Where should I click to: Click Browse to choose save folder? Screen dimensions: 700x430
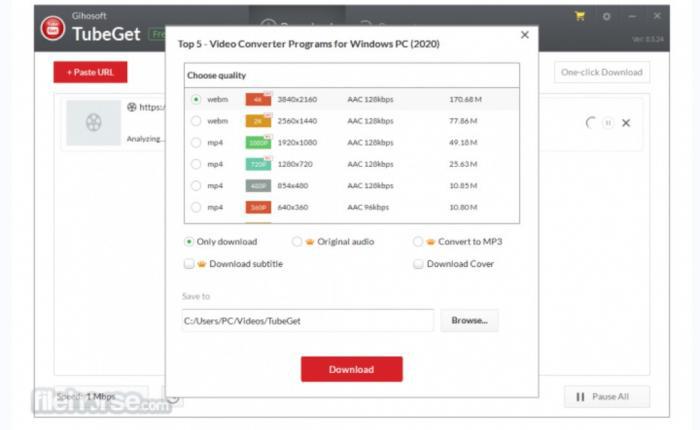(x=469, y=320)
